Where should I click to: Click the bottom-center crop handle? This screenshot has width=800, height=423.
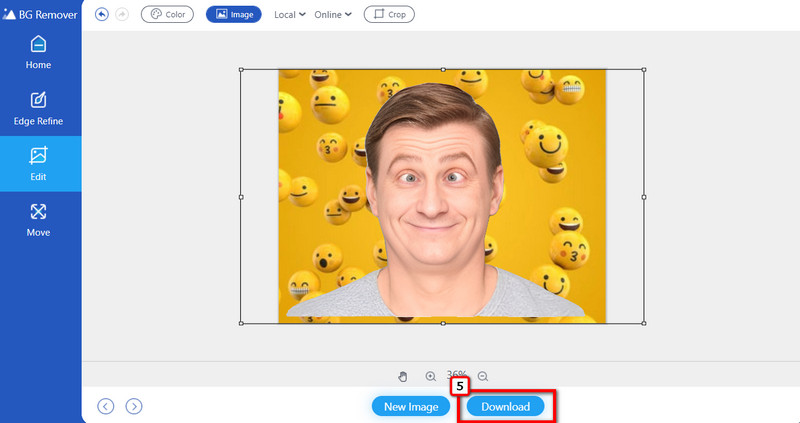point(443,323)
